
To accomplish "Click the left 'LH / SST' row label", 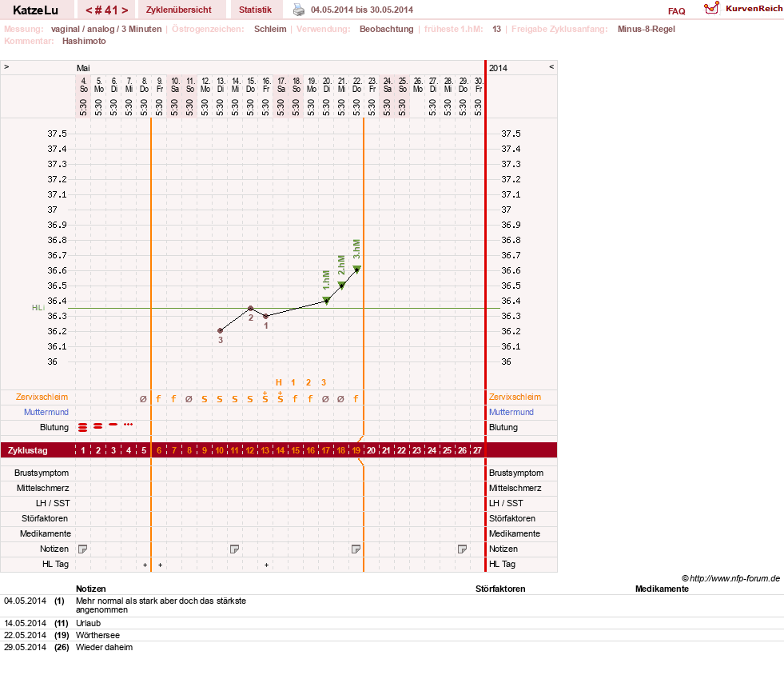I will tap(53, 503).
